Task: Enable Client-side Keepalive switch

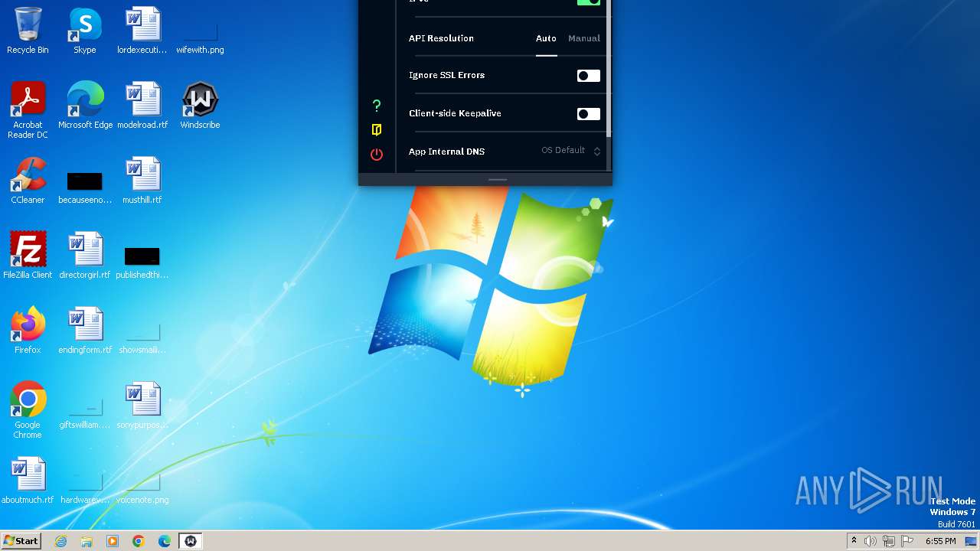Action: click(588, 114)
